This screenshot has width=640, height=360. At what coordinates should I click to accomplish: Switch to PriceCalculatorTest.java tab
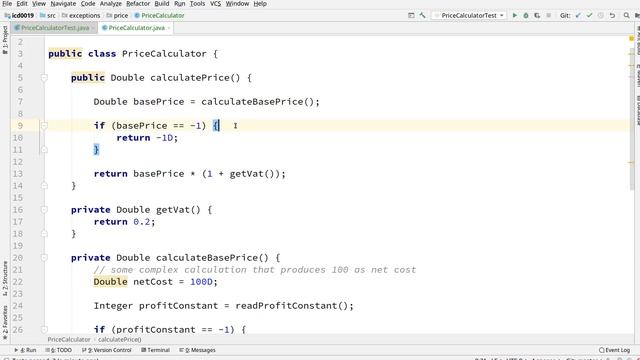click(x=55, y=28)
